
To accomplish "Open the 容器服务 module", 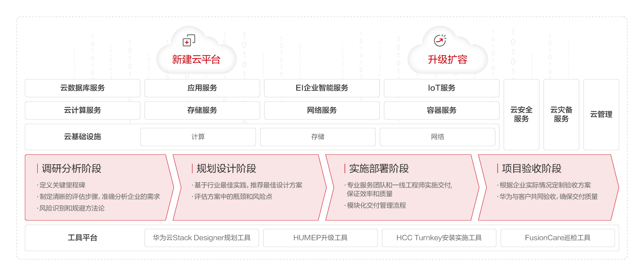I will 441,110.
